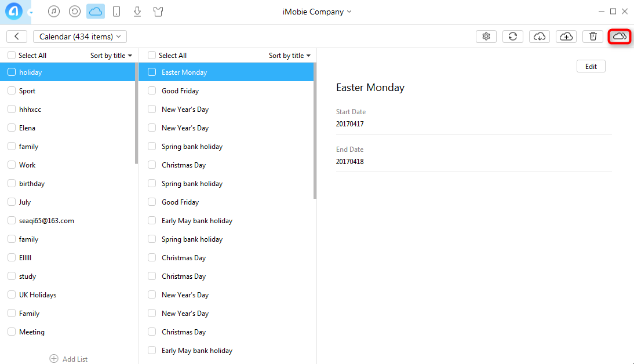Tick the UK Holidays checkbox
Viewport: 634px width, 364px height.
coord(12,294)
